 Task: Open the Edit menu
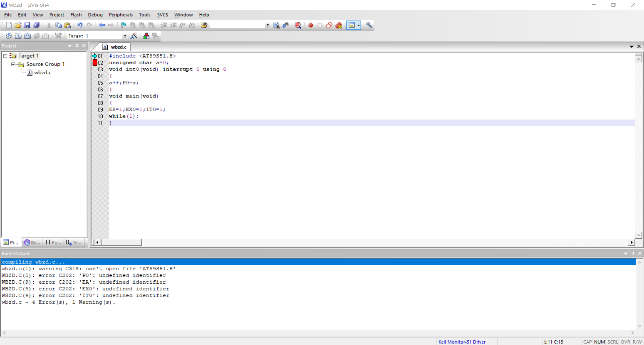tap(22, 15)
